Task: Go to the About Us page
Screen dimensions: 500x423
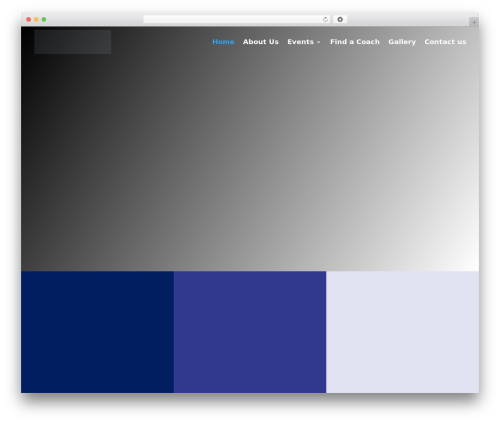Action: [x=261, y=42]
